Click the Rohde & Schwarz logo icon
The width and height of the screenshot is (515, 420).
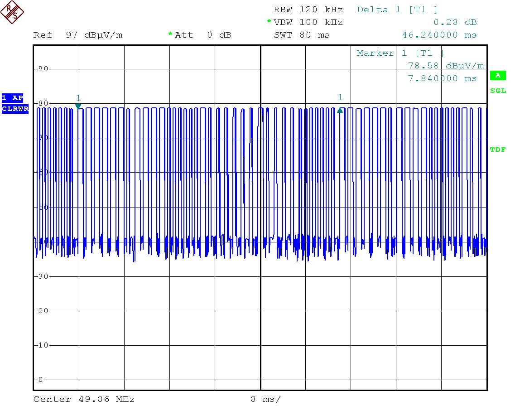click(12, 12)
